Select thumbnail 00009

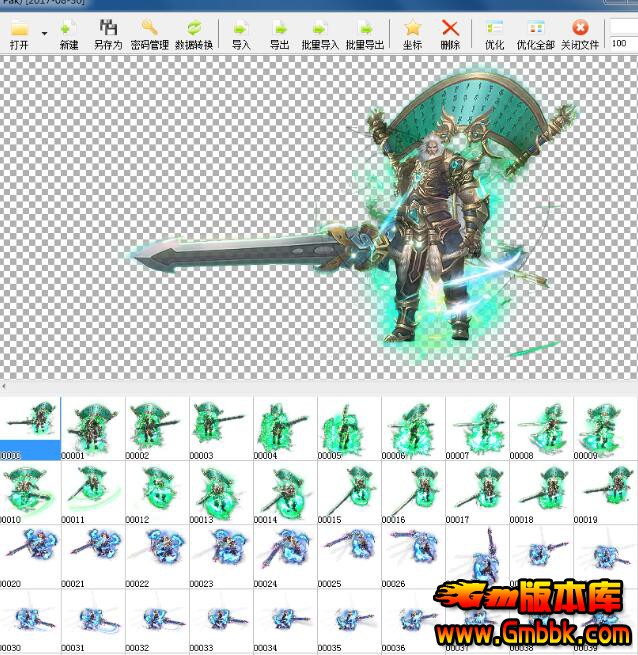605,429
